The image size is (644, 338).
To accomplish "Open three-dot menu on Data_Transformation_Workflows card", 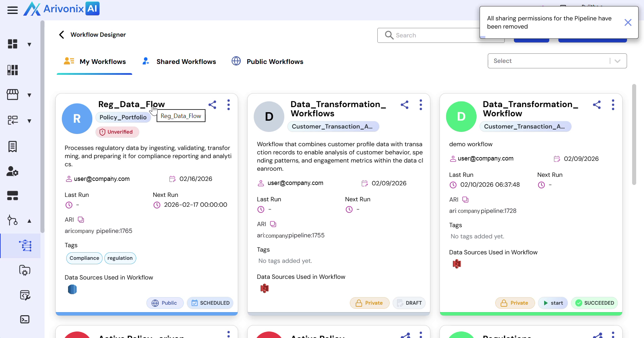I will (421, 105).
